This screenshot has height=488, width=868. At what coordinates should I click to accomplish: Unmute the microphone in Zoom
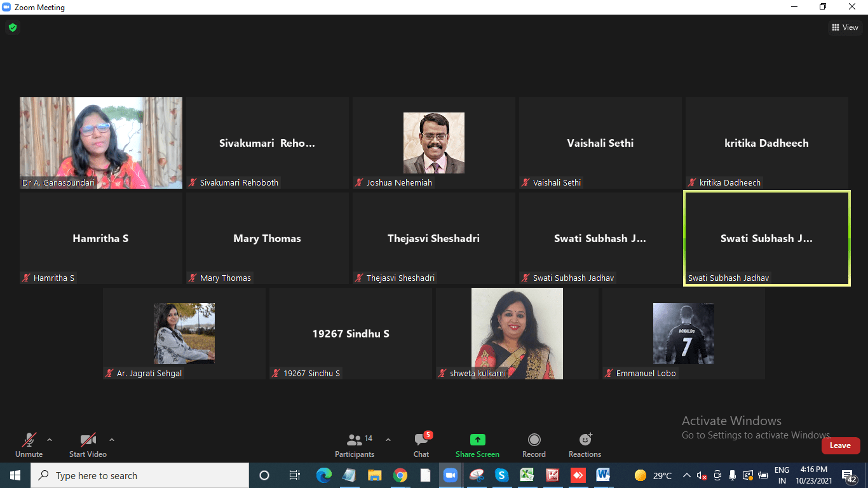click(29, 445)
